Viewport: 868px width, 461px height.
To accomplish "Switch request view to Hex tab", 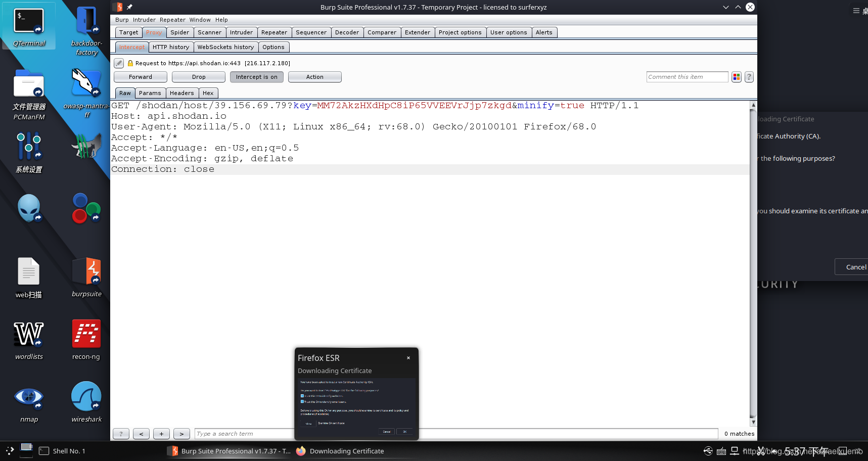I will [x=208, y=93].
